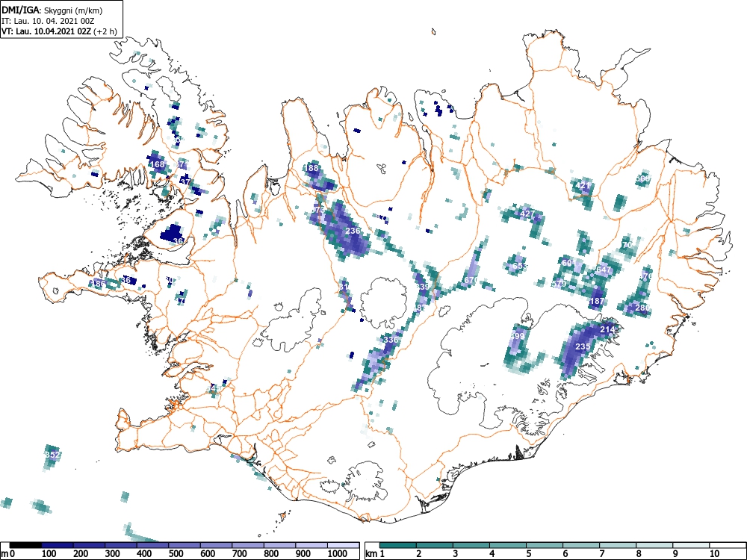Click the pale lavender 900–1000 m legend swatch

tap(311, 545)
